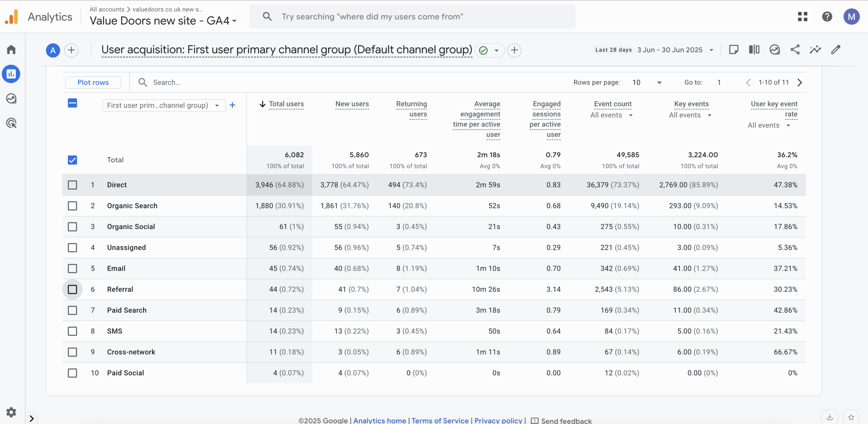Open the annotations note icon

coord(733,50)
